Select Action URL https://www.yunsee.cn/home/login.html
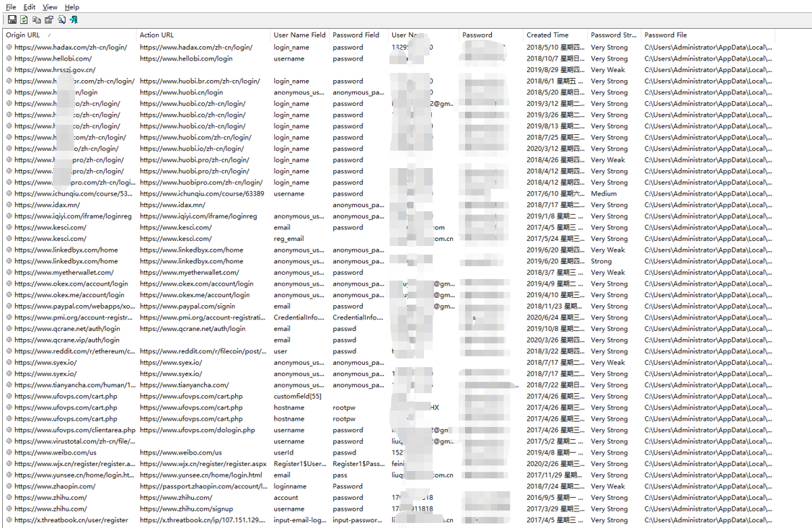812x528 pixels. tap(201, 475)
